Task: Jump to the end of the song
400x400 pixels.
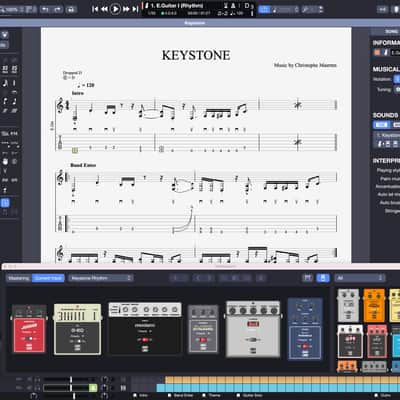Action: point(135,9)
